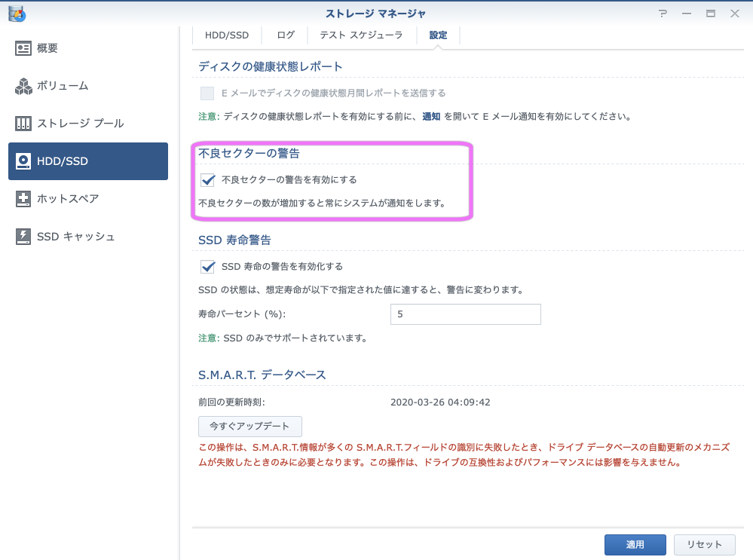The image size is (753, 560).
Task: Open the ログ tab
Action: 286,35
